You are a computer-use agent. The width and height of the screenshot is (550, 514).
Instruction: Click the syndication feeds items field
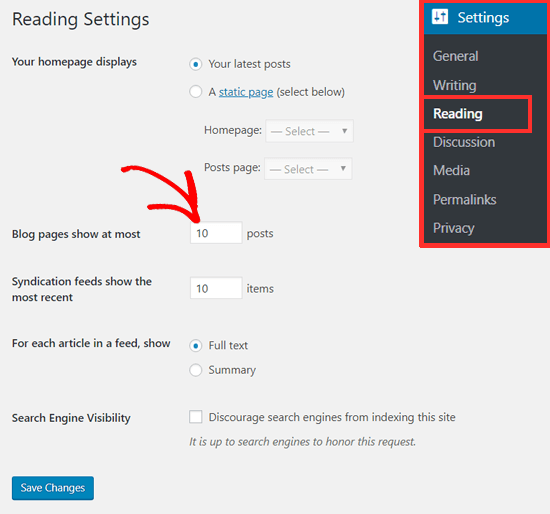click(x=216, y=288)
